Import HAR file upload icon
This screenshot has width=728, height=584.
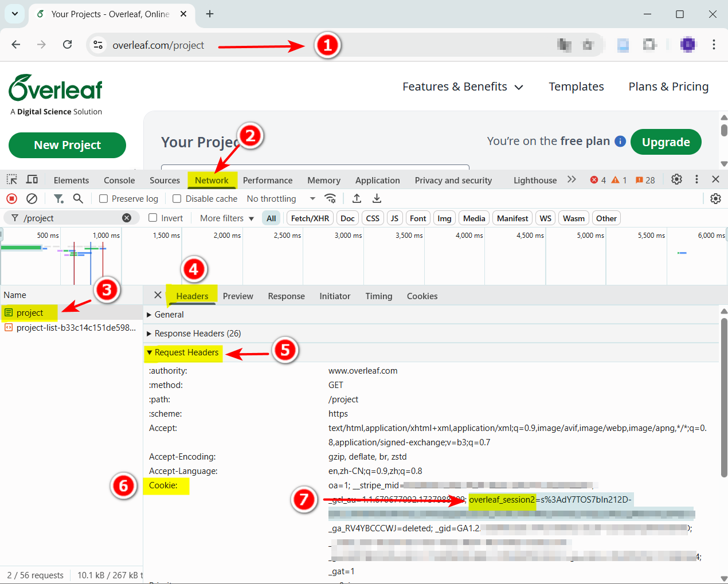coord(357,198)
